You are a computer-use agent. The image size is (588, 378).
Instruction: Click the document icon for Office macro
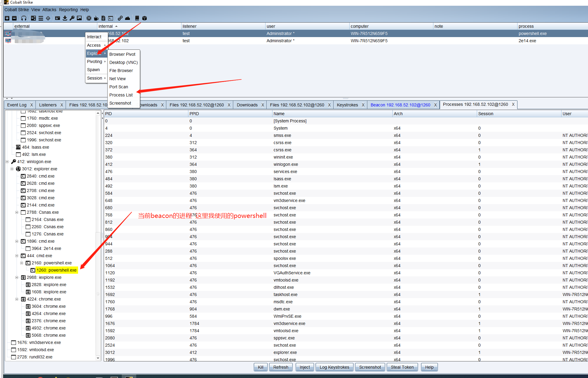(103, 18)
